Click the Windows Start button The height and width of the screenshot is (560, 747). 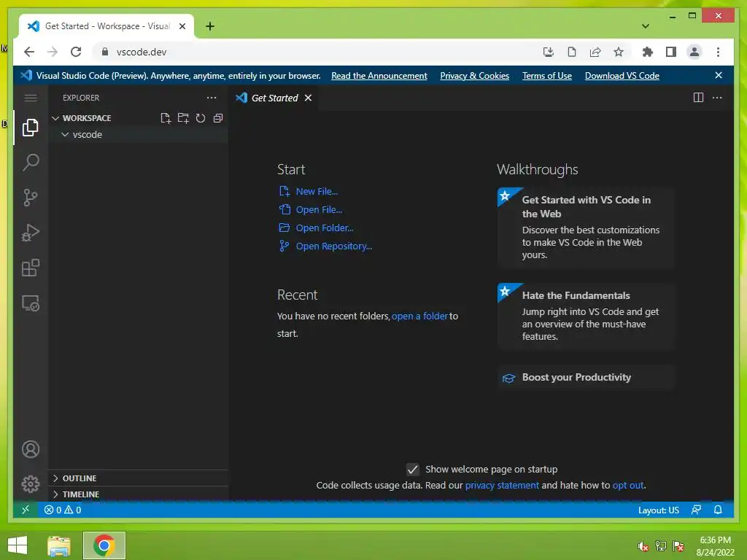pyautogui.click(x=18, y=545)
